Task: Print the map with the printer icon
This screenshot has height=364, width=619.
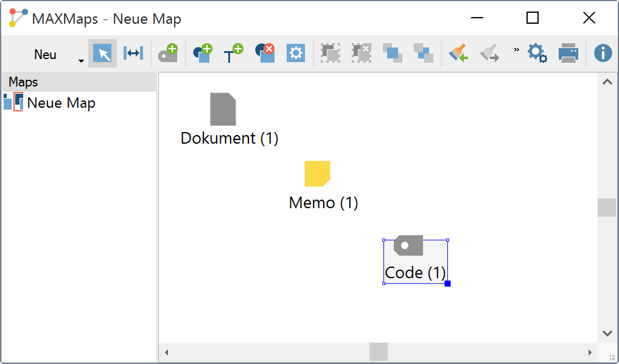Action: point(568,54)
